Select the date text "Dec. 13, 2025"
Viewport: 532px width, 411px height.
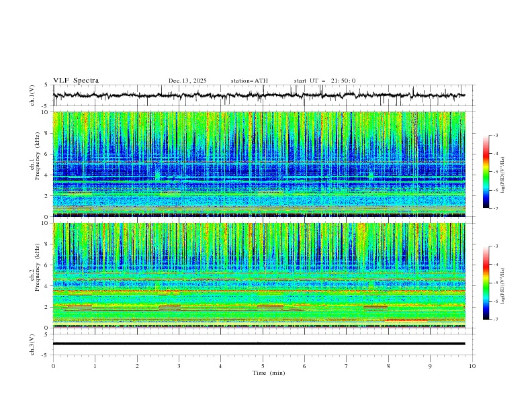pos(187,81)
